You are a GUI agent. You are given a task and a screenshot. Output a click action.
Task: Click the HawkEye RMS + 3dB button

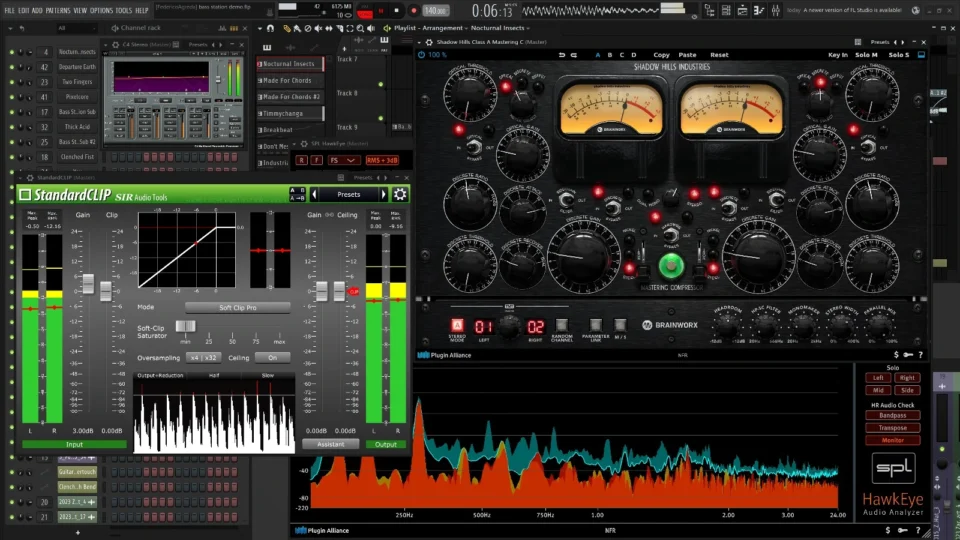(x=382, y=160)
